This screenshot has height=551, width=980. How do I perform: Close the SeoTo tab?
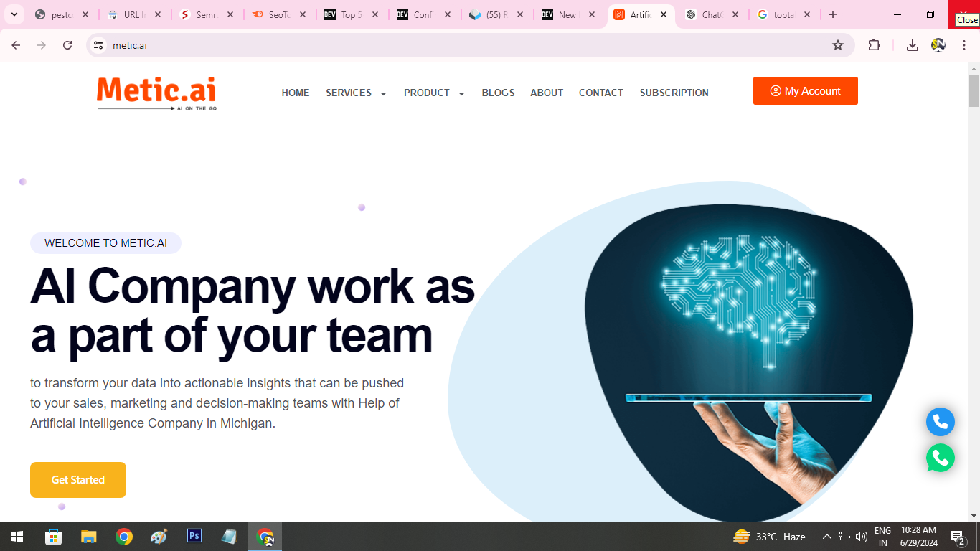click(x=303, y=14)
